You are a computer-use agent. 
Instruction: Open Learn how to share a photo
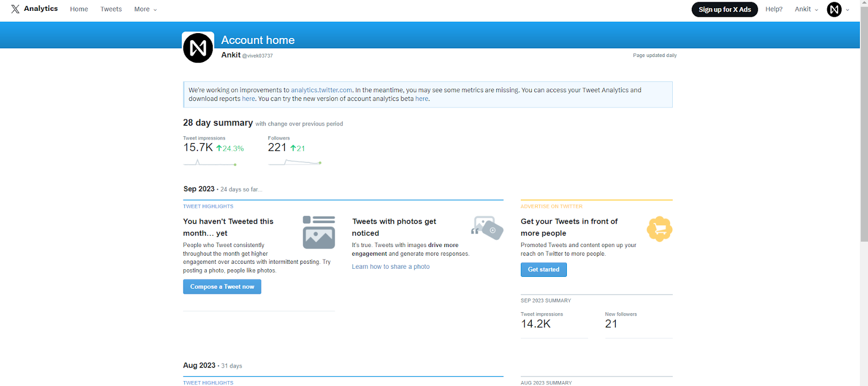pos(391,267)
